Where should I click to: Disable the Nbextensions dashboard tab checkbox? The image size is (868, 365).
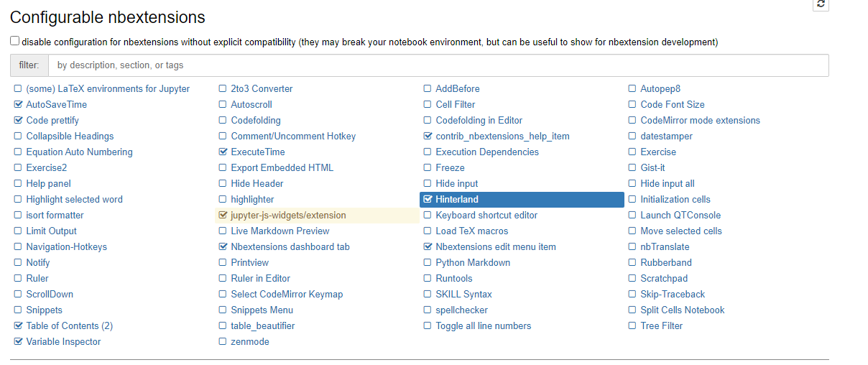(223, 246)
